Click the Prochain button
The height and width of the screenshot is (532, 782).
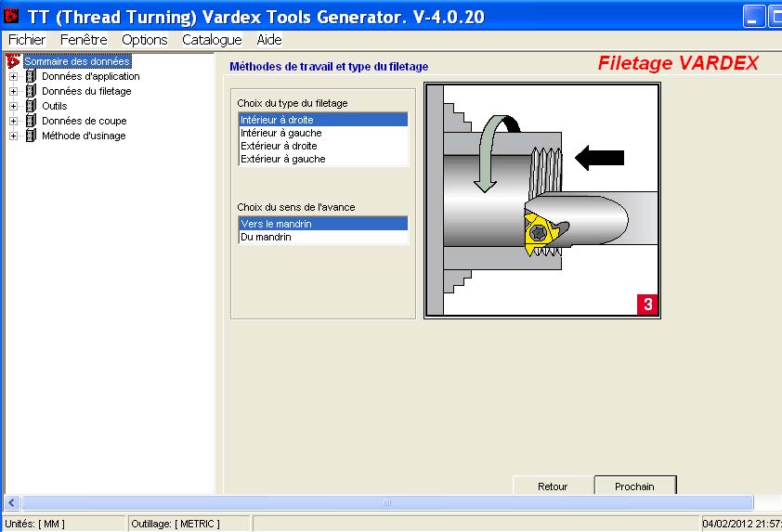pyautogui.click(x=635, y=486)
